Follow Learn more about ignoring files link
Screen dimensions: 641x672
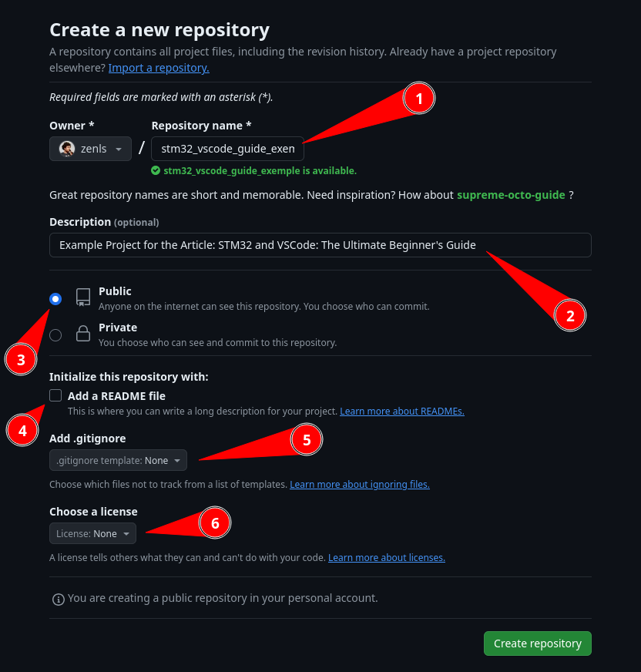(x=360, y=484)
